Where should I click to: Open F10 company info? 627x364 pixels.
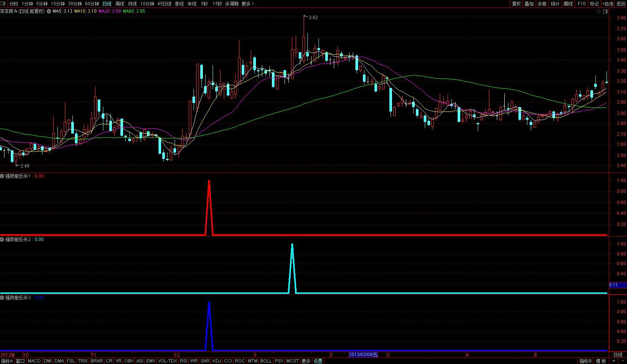(x=581, y=4)
